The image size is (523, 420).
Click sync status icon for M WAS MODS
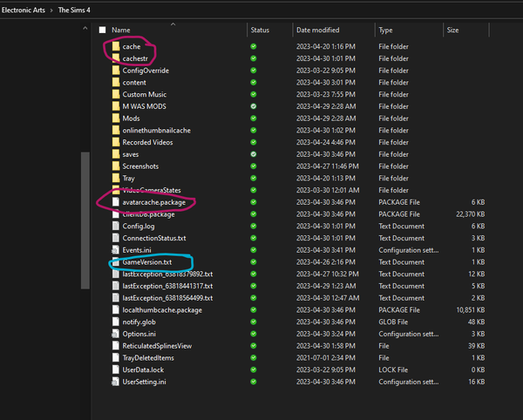pyautogui.click(x=254, y=106)
